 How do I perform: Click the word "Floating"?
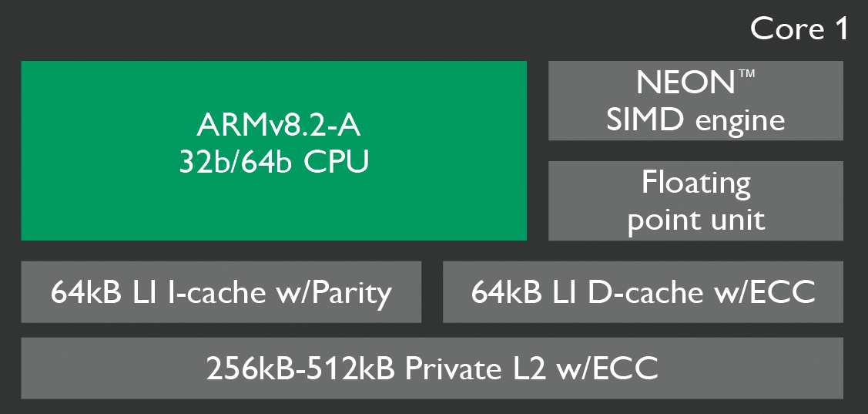click(695, 183)
